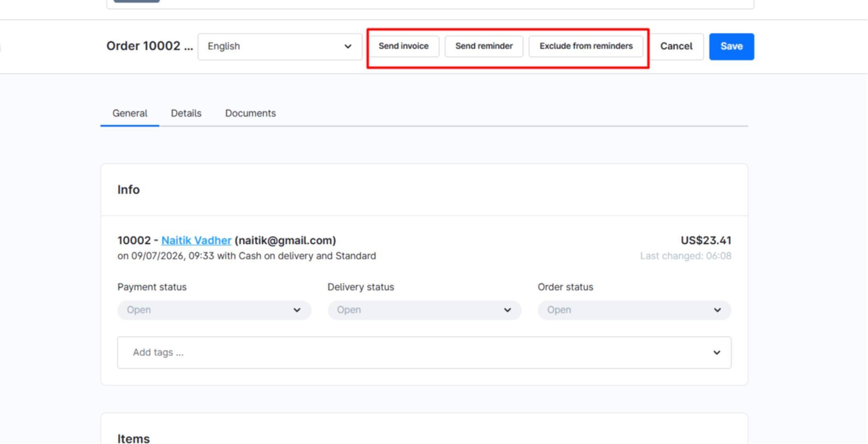Switch to the General tab
Screen dimensions: 868x444
pos(130,113)
